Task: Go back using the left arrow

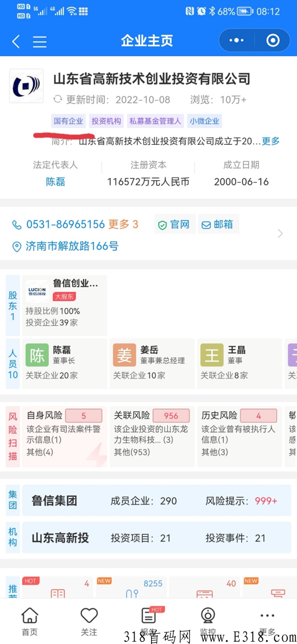Action: coord(15,41)
